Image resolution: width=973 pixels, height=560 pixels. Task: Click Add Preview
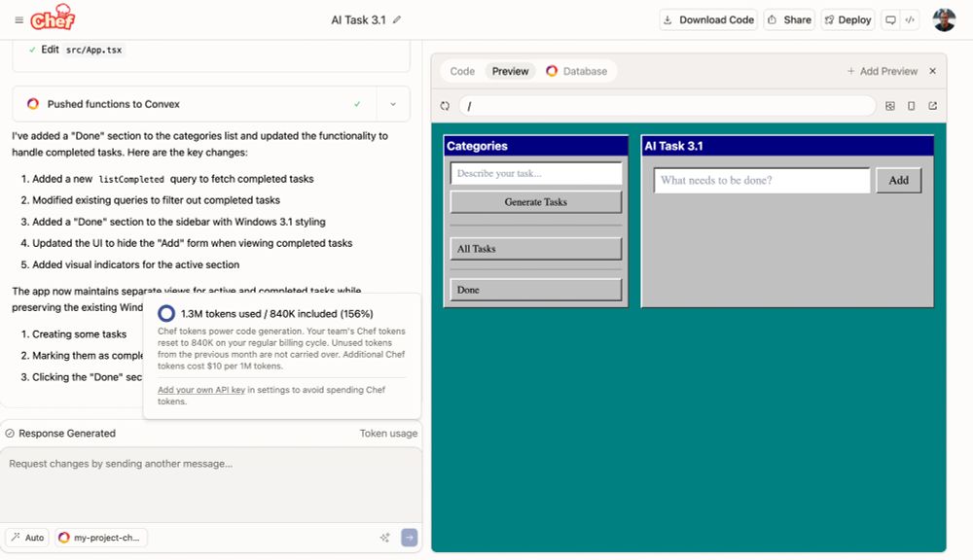[x=882, y=71]
